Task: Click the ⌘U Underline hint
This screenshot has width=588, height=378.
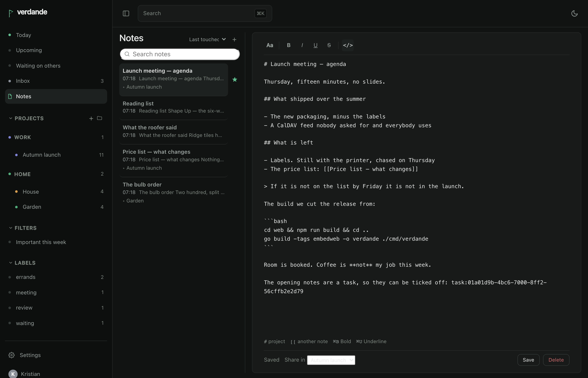Action: [x=371, y=341]
